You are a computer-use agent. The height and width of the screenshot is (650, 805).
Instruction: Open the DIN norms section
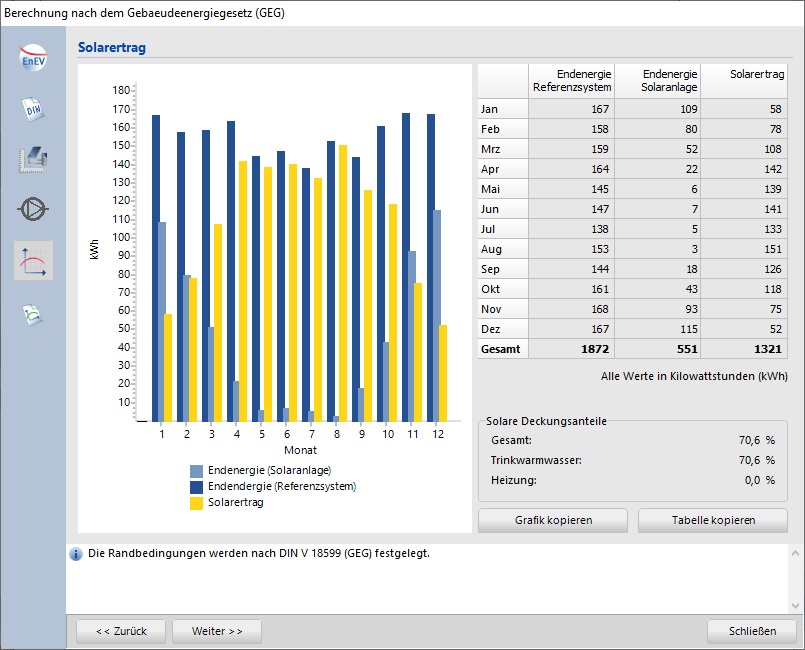tap(31, 110)
